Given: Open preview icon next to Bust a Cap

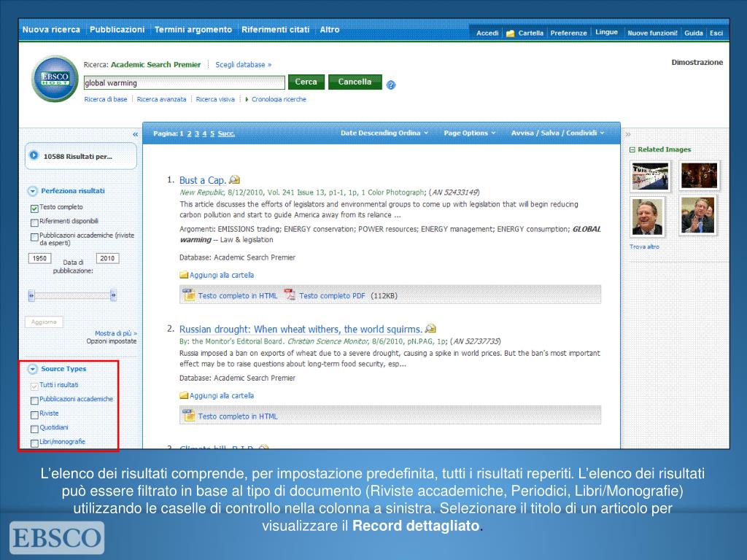Looking at the screenshot, I should [234, 179].
